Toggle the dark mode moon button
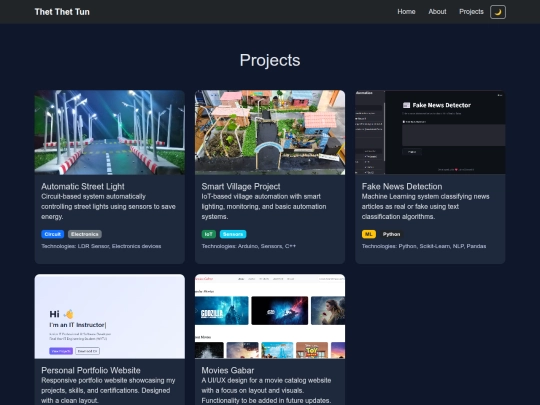The width and height of the screenshot is (540, 405). pos(498,12)
